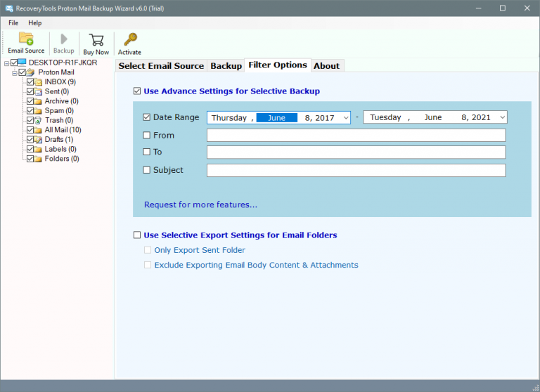Enable the Subject filter checkbox

click(x=147, y=170)
